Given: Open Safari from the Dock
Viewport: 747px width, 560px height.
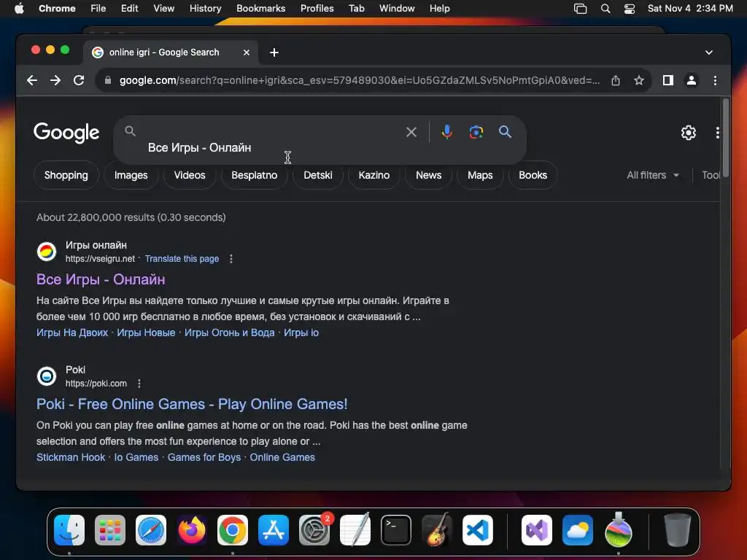Looking at the screenshot, I should pos(151,530).
